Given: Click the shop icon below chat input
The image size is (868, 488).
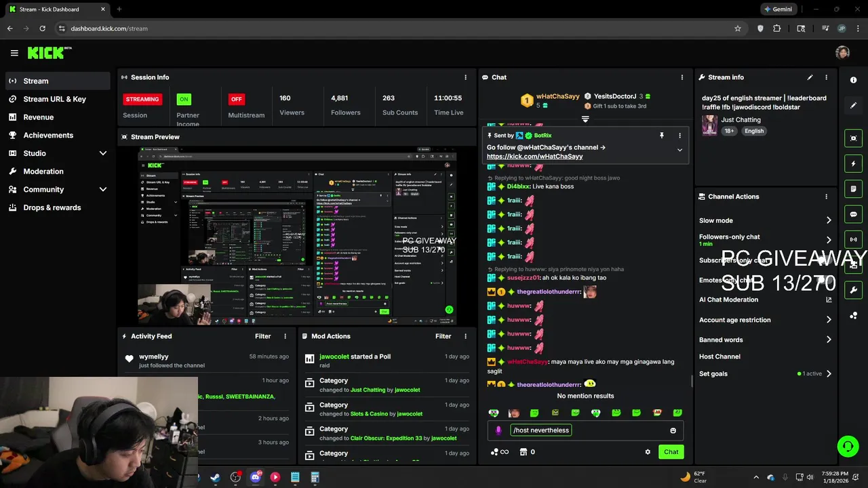Looking at the screenshot, I should coord(524,452).
